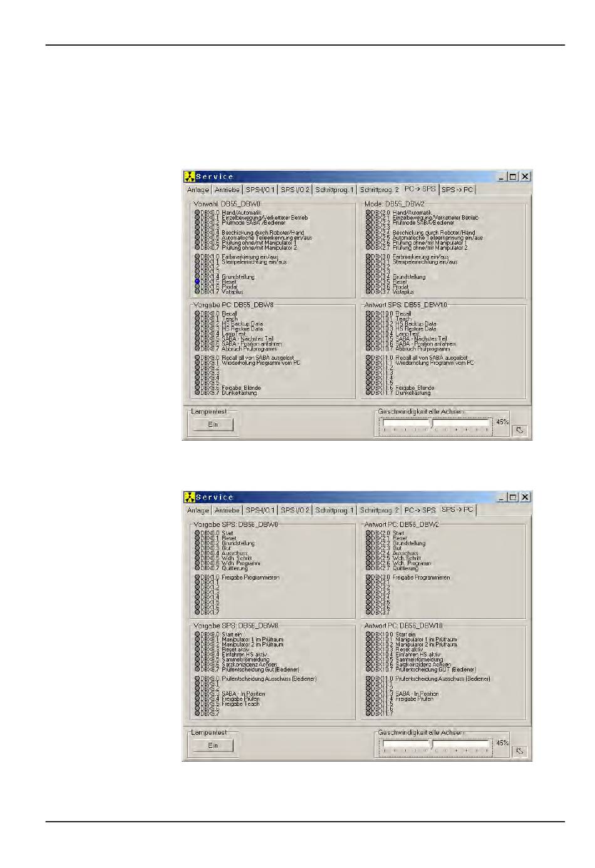595x868 pixels.
Task: Click 'Wdh. Programm' text in Vorgabe SPS
Action: tap(241, 563)
